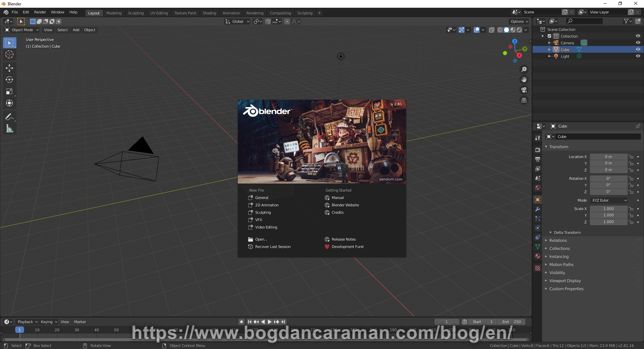Select the Select Box tool
The image size is (644, 349).
coord(9,43)
